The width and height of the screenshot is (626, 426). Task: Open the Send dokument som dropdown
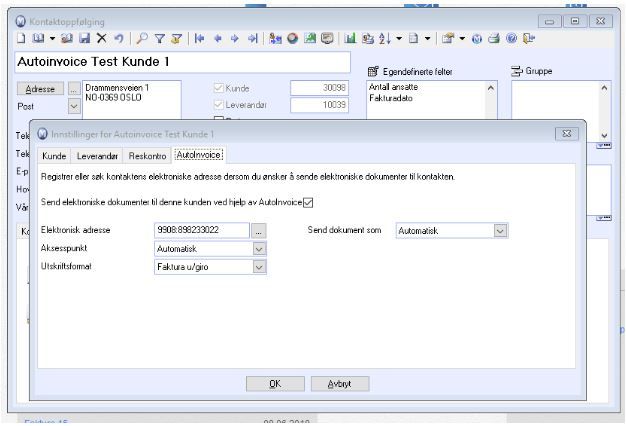(x=500, y=231)
